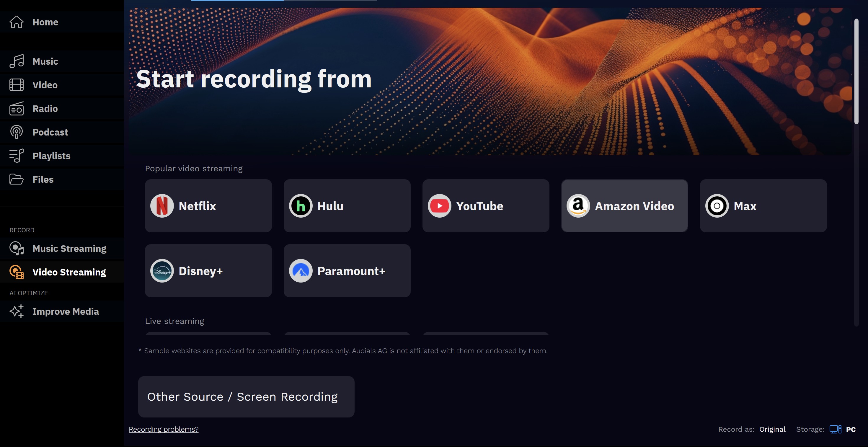
Task: Click the Playlists icon
Action: [16, 156]
